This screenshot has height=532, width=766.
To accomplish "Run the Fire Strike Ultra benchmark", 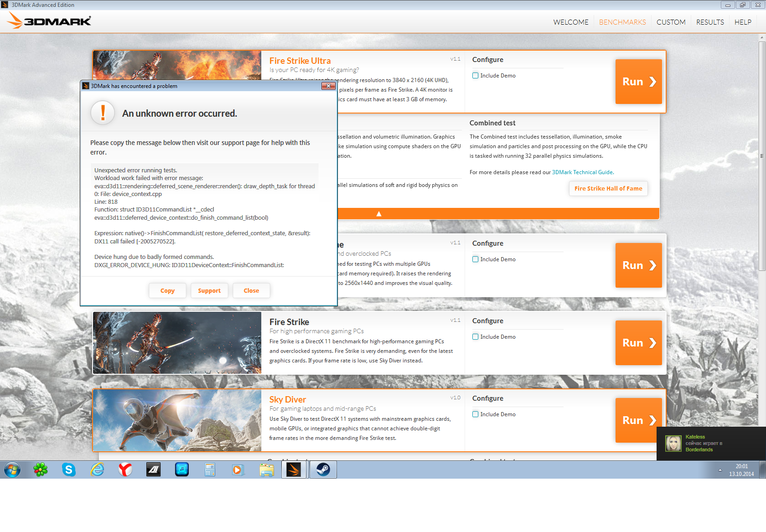I will [x=638, y=82].
